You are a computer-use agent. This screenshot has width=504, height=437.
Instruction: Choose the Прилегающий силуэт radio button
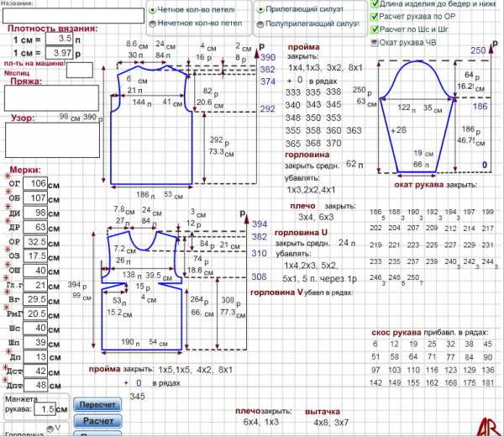[260, 10]
